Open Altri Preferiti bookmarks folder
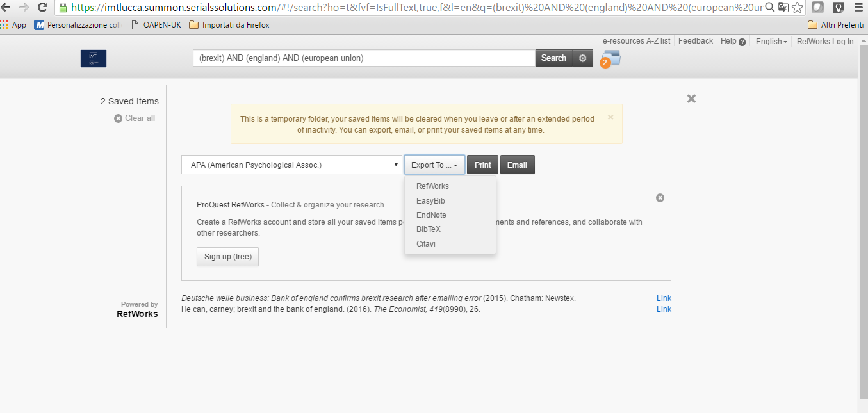The height and width of the screenshot is (413, 868). click(836, 25)
